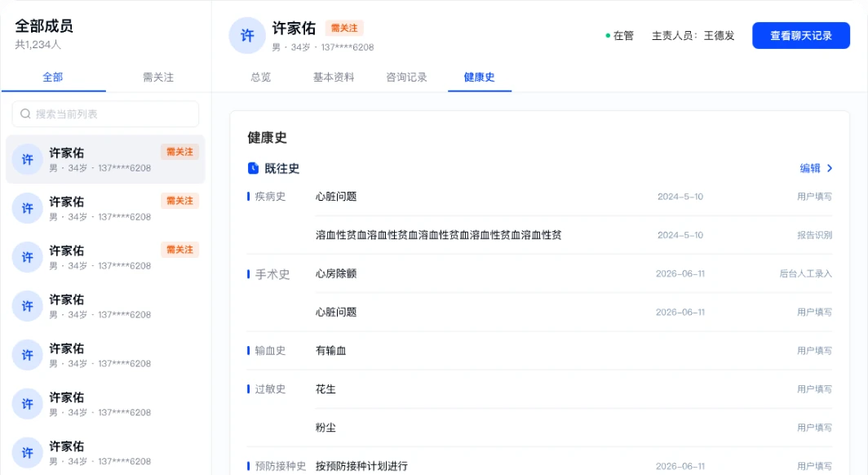Screen dimensions: 868x475
Task: Click the 报告识别 source label
Action: 814,235
